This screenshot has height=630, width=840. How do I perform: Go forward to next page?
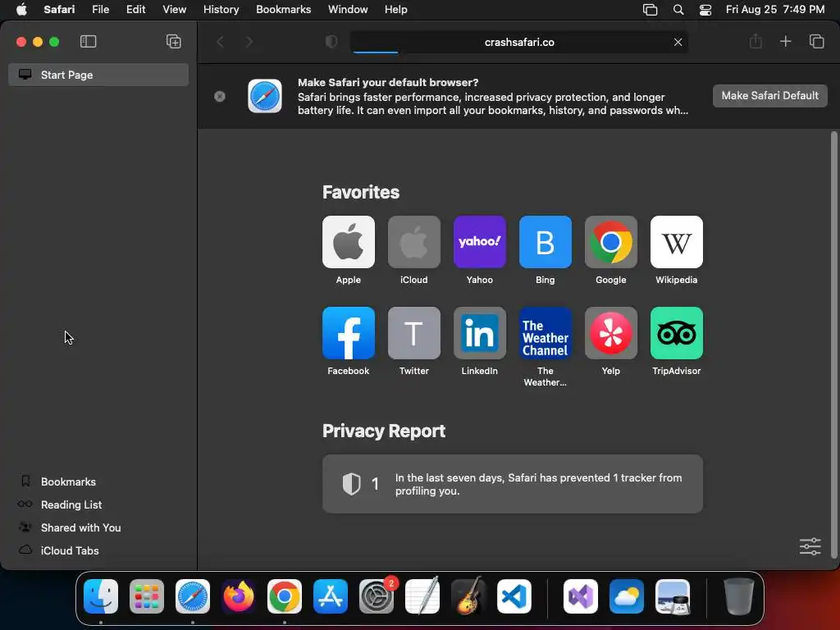click(x=249, y=42)
